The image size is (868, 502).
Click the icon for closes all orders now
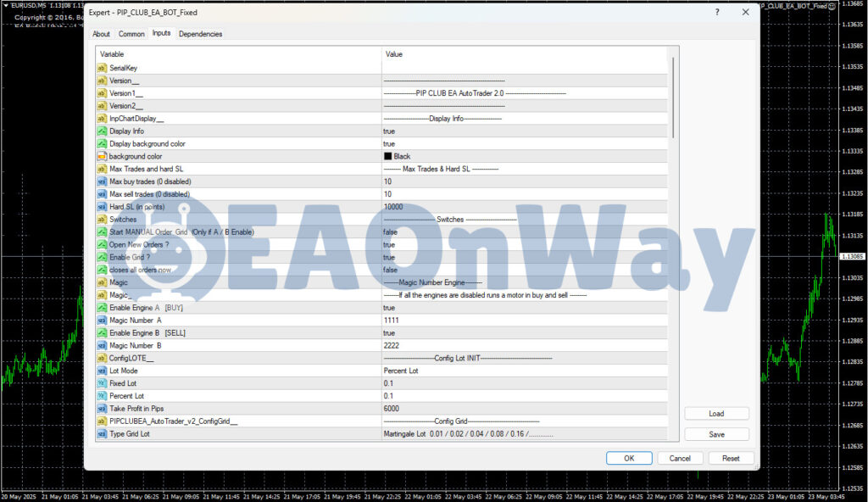(102, 270)
